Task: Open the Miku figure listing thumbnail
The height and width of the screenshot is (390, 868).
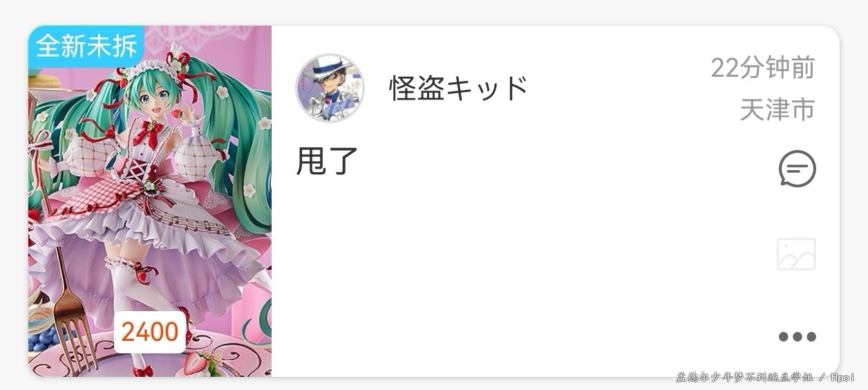Action: (x=150, y=201)
